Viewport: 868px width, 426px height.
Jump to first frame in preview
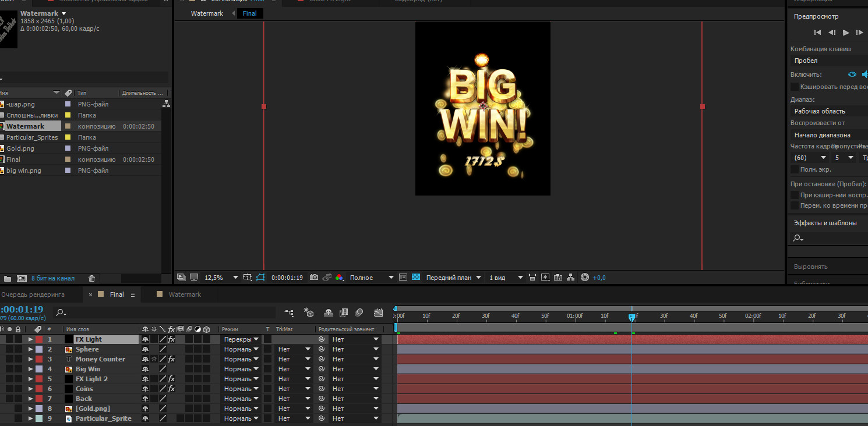pyautogui.click(x=818, y=33)
